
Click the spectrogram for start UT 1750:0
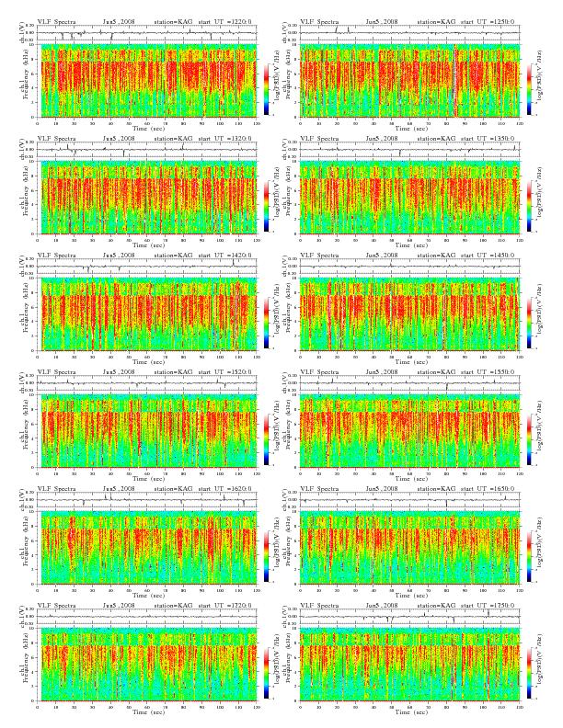pos(409,665)
